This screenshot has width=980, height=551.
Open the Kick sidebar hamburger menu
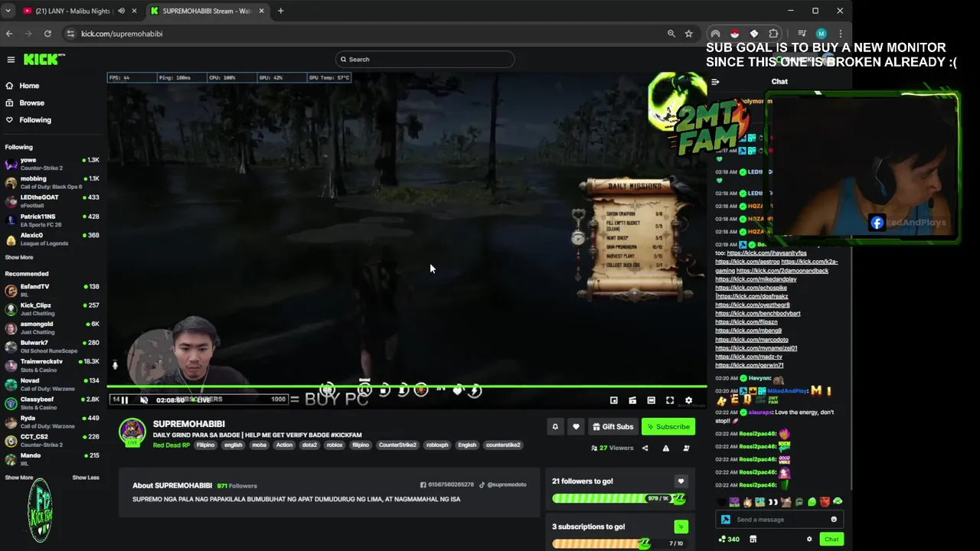[11, 60]
